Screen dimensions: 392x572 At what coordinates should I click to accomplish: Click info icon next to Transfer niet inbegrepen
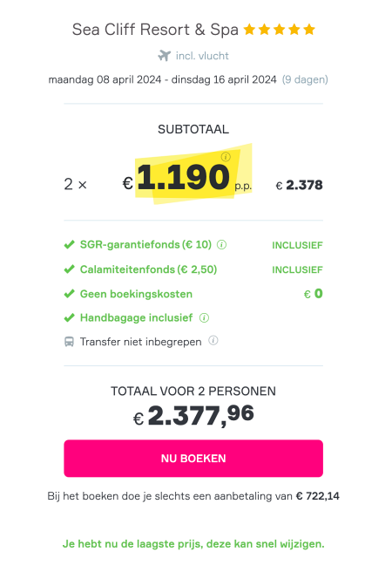click(213, 341)
